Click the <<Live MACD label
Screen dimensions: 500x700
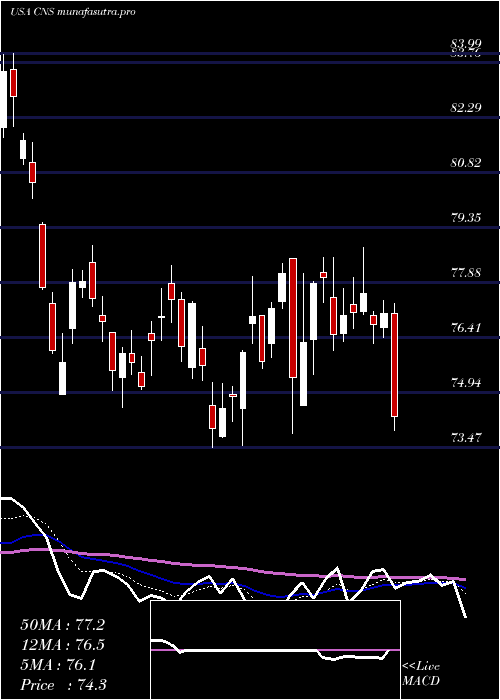pyautogui.click(x=421, y=674)
